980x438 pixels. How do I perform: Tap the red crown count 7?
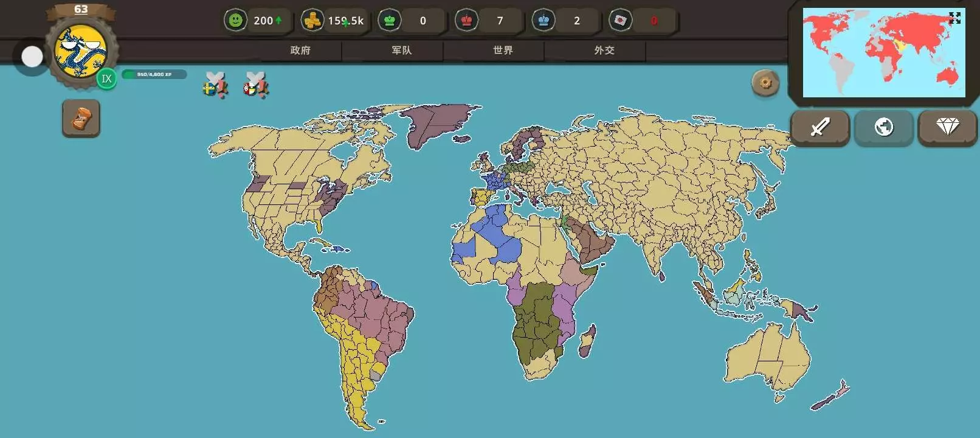tap(500, 21)
